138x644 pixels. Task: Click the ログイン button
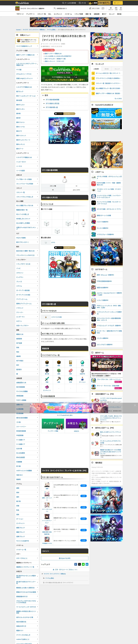pyautogui.click(x=117, y=3)
